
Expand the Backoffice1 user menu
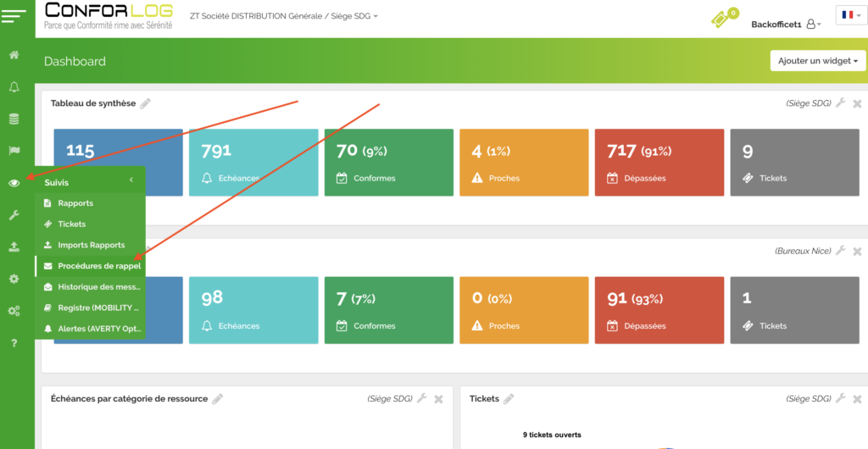(786, 25)
